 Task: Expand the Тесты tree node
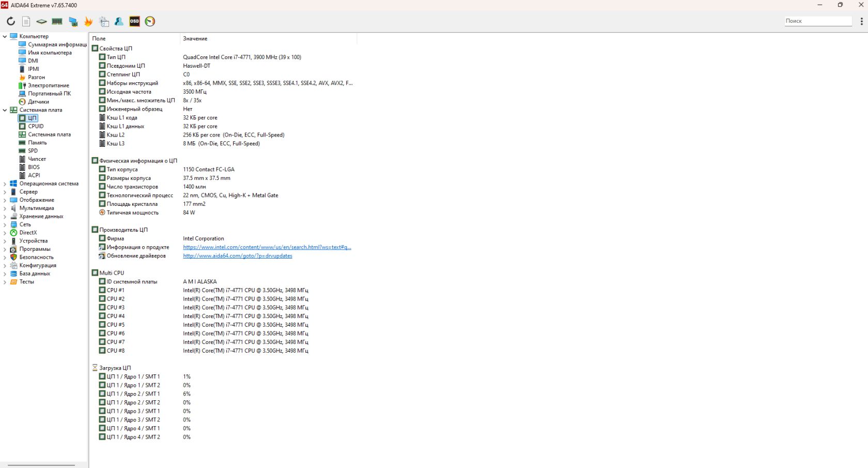pos(5,282)
